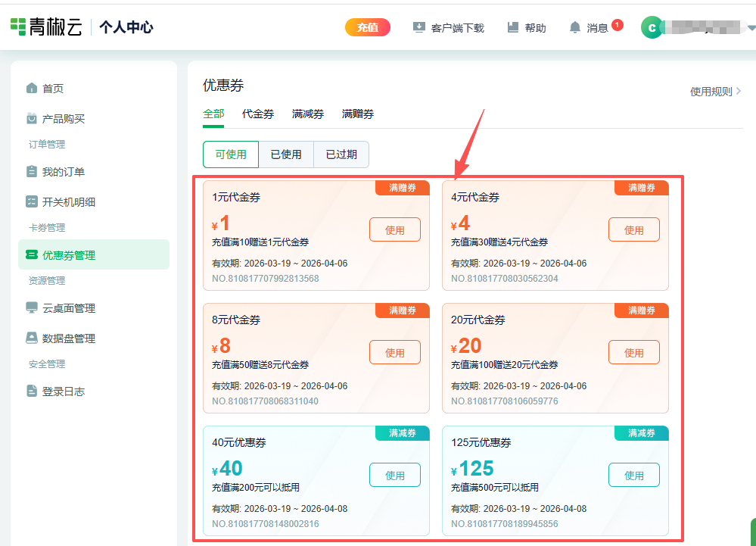
Task: Click the 帮助 book icon
Action: click(513, 28)
